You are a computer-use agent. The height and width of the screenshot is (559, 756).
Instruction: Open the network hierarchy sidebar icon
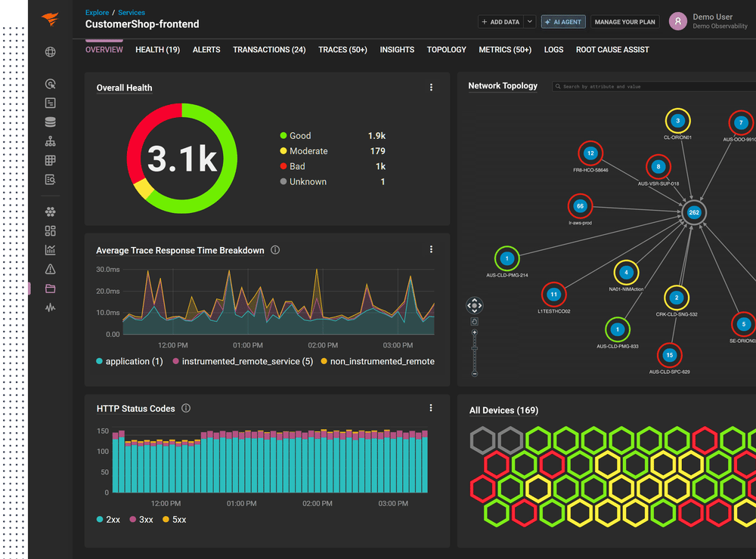click(50, 141)
